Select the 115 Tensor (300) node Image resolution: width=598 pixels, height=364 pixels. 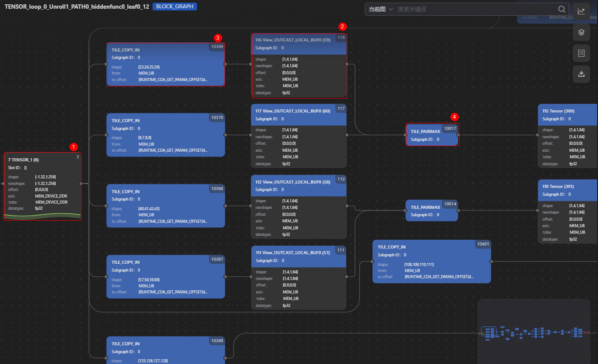567,136
